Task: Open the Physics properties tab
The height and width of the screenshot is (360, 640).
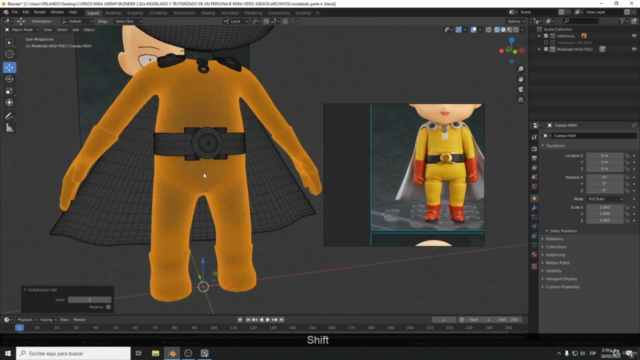Action: (x=534, y=227)
